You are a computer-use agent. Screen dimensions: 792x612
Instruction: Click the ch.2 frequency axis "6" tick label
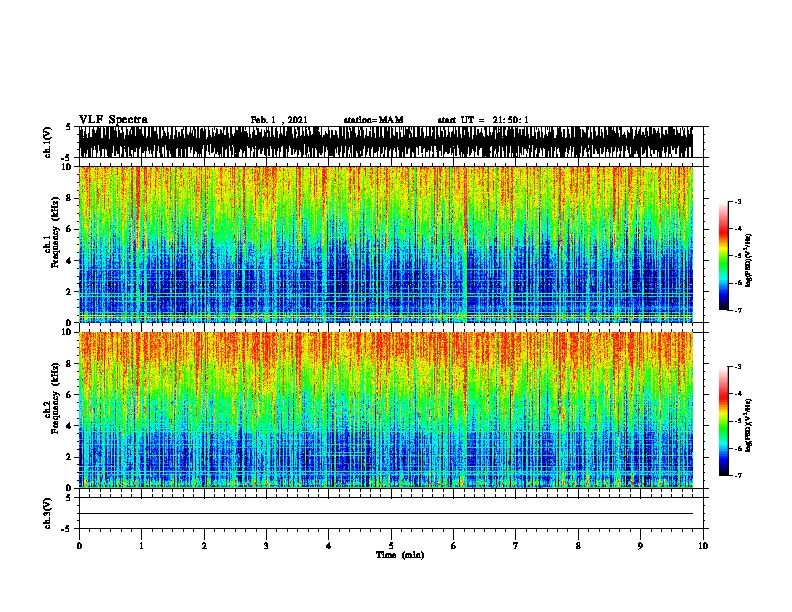coord(69,395)
